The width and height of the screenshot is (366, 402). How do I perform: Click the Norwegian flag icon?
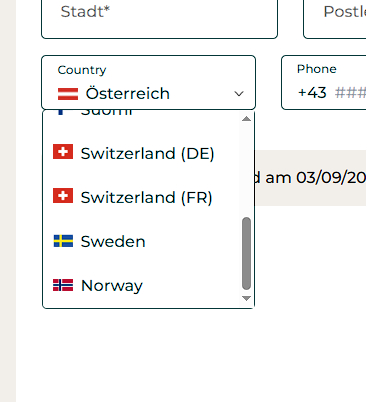pyautogui.click(x=63, y=285)
